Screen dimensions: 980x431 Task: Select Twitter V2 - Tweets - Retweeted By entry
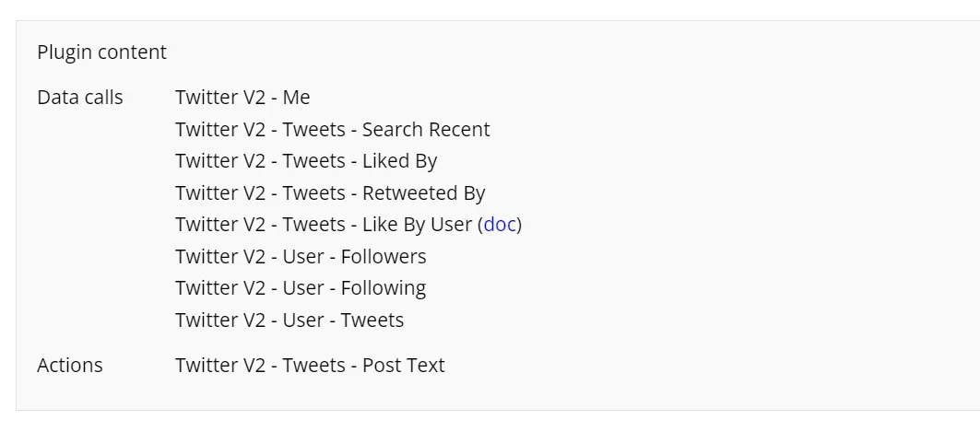coord(330,193)
